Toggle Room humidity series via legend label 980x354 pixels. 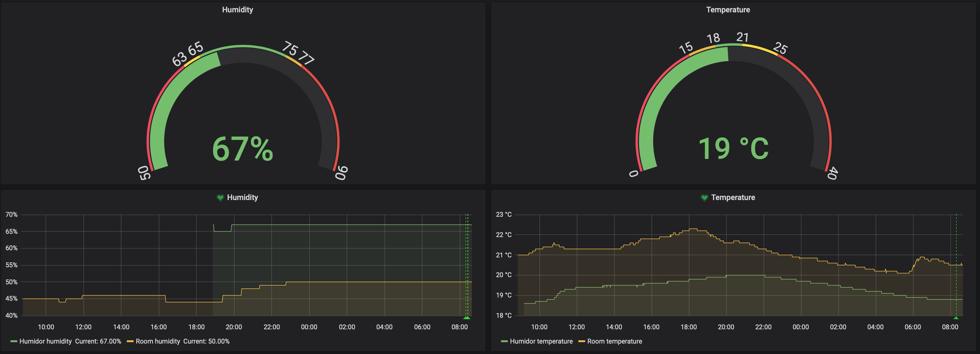pyautogui.click(x=157, y=341)
